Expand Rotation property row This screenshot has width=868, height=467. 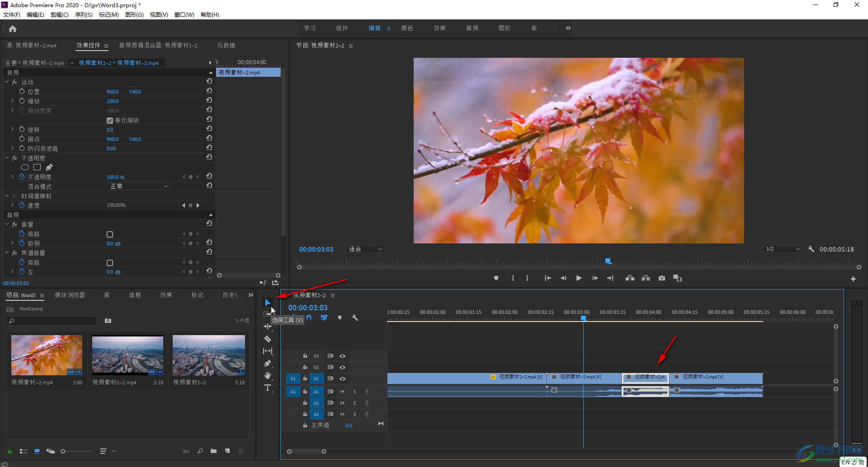click(13, 130)
